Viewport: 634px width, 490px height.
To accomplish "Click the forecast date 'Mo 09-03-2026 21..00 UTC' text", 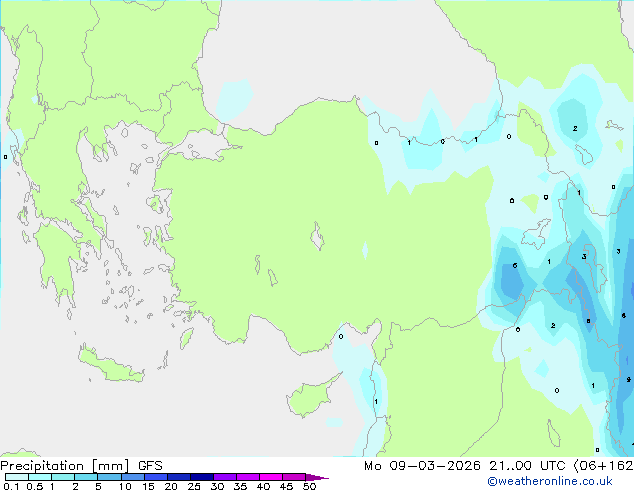I will pyautogui.click(x=465, y=466).
